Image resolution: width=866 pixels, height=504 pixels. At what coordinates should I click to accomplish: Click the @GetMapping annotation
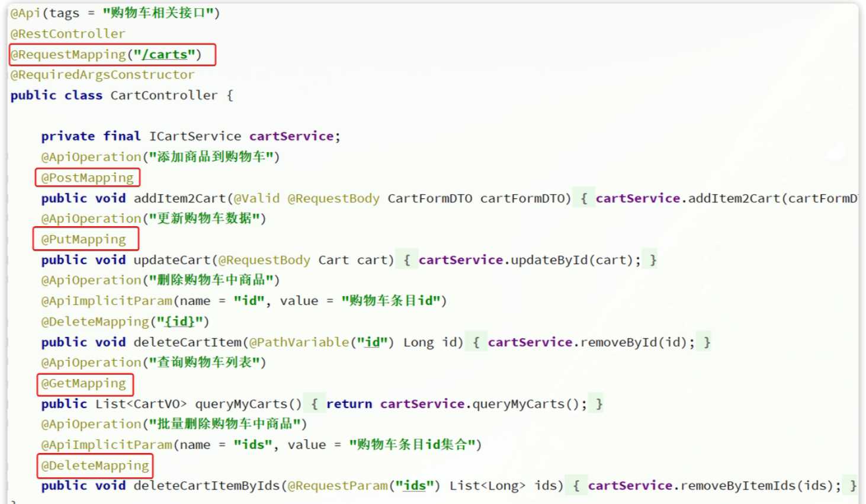pyautogui.click(x=84, y=383)
